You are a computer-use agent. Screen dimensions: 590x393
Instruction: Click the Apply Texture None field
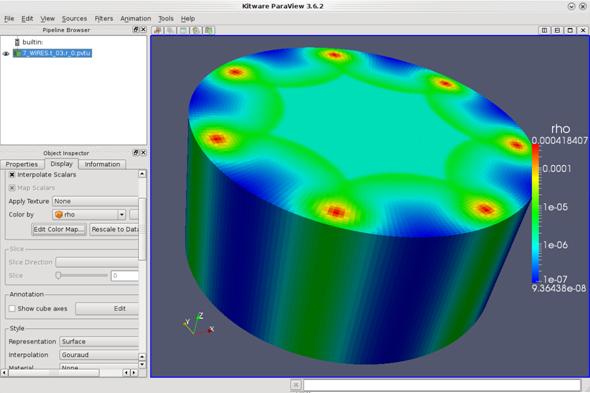[x=96, y=201]
